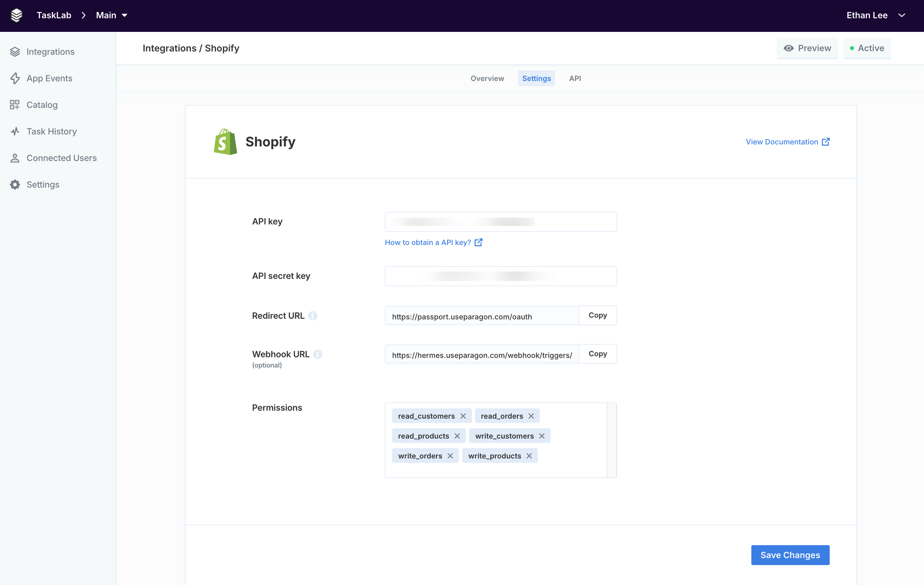Remove the write_products permission tag
Screen dimensions: 924x585
tap(529, 456)
